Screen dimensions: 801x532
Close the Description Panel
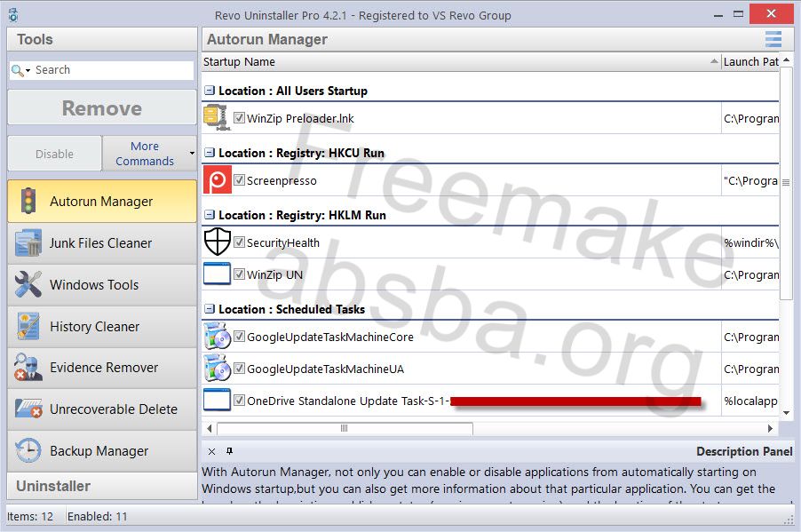tap(211, 451)
